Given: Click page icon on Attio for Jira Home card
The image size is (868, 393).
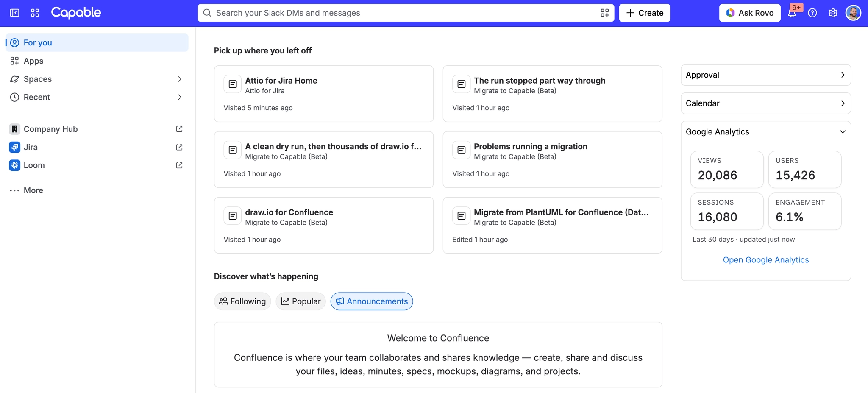Looking at the screenshot, I should click(x=233, y=84).
